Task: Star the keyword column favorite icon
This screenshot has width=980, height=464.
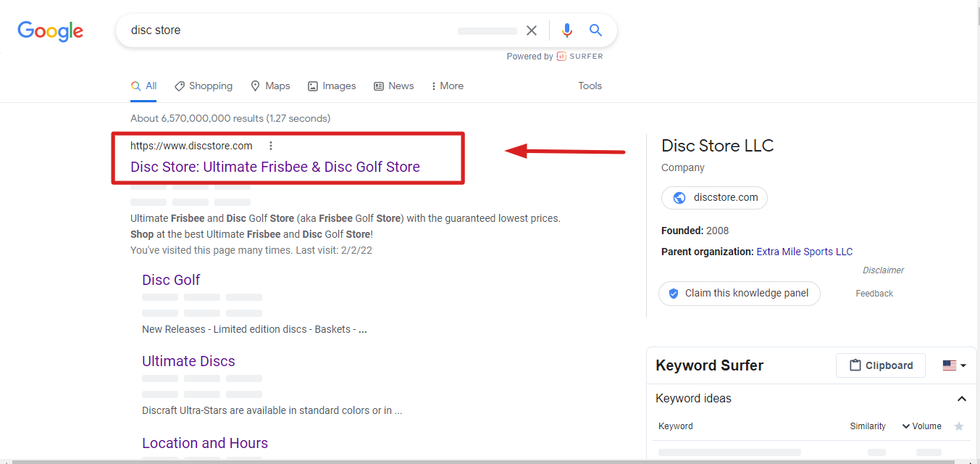Action: tap(959, 426)
